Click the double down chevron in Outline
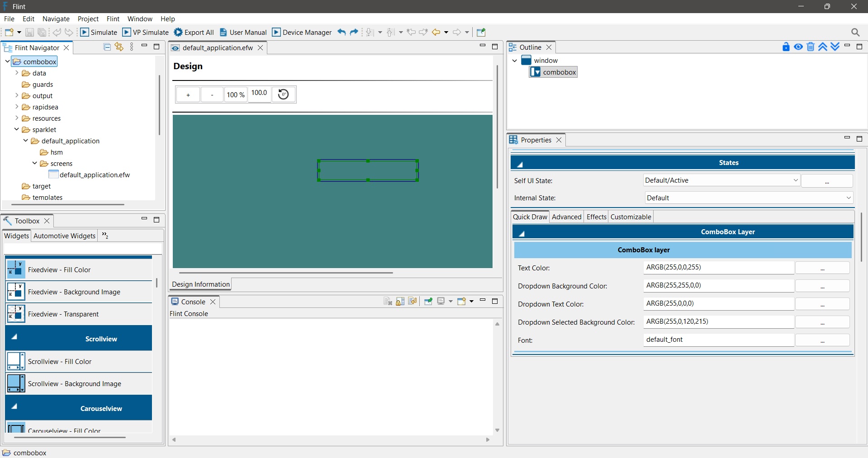Screen dimensions: 868x458 pyautogui.click(x=835, y=47)
